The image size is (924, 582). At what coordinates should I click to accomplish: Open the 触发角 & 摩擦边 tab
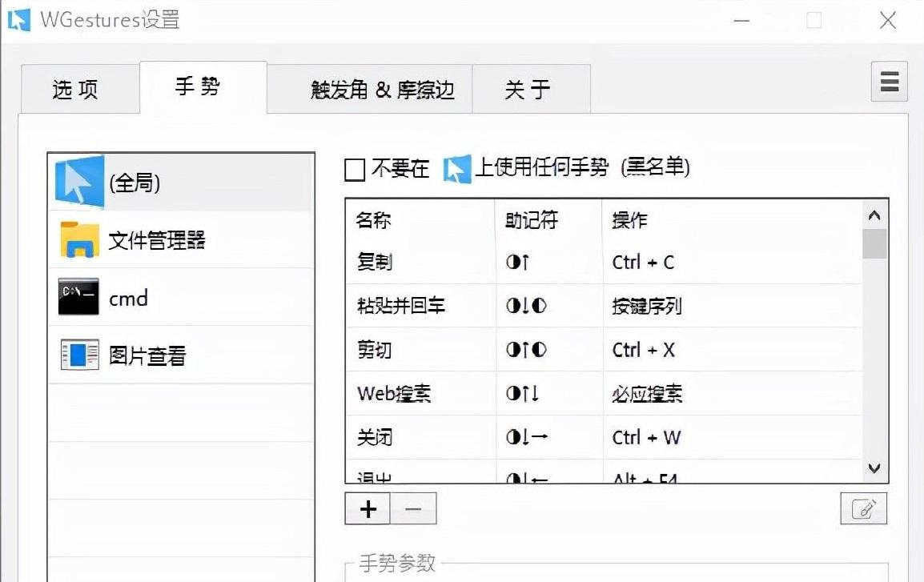tap(369, 90)
